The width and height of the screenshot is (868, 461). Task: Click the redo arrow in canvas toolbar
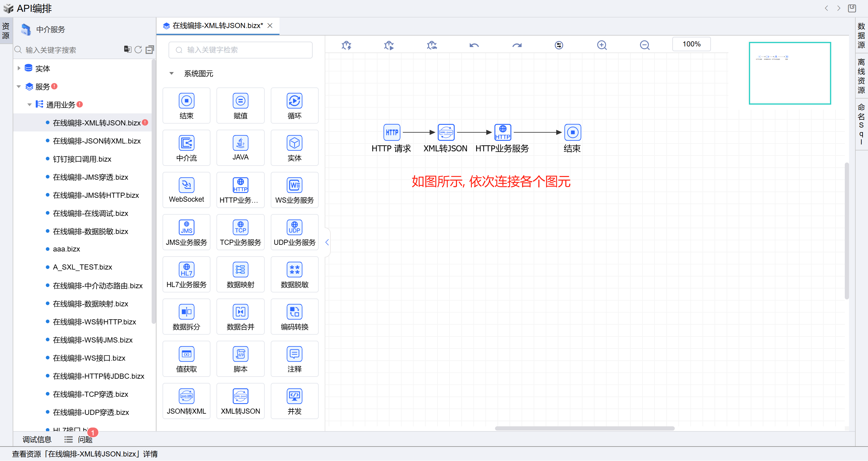[516, 45]
